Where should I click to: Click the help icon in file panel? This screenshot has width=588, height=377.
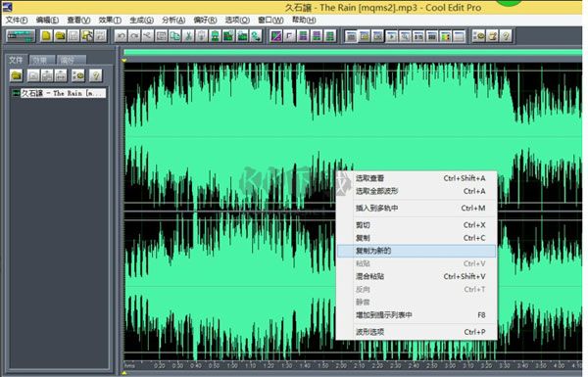96,75
